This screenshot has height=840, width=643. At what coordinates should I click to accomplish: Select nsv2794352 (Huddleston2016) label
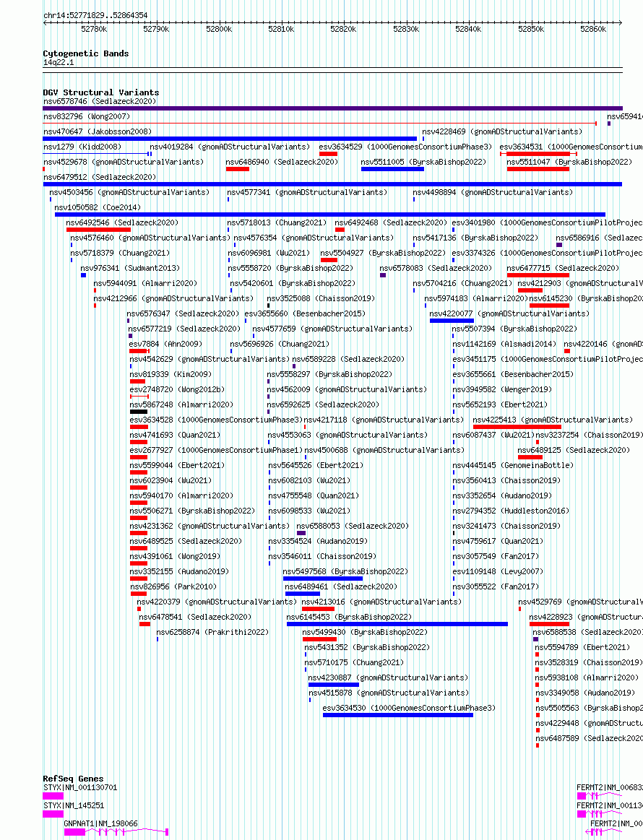point(512,511)
